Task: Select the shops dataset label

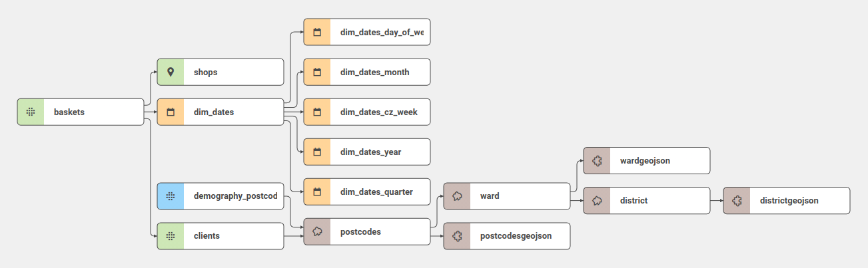Action: 205,72
